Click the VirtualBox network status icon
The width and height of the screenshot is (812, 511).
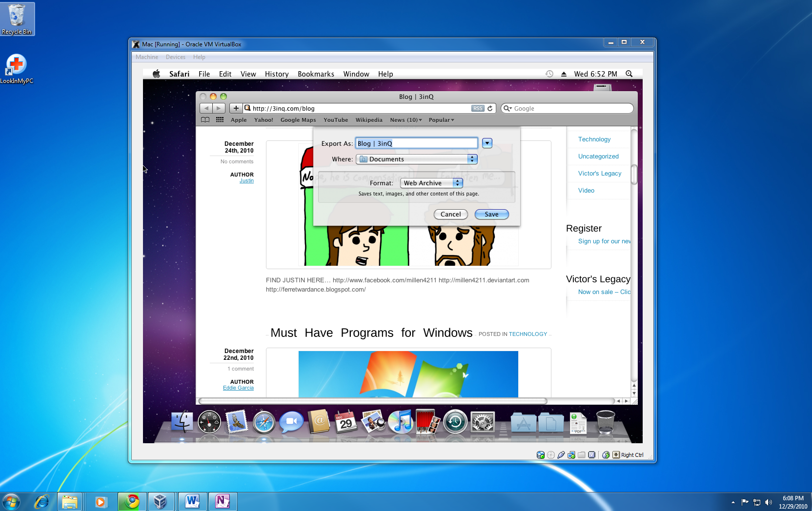tap(571, 454)
